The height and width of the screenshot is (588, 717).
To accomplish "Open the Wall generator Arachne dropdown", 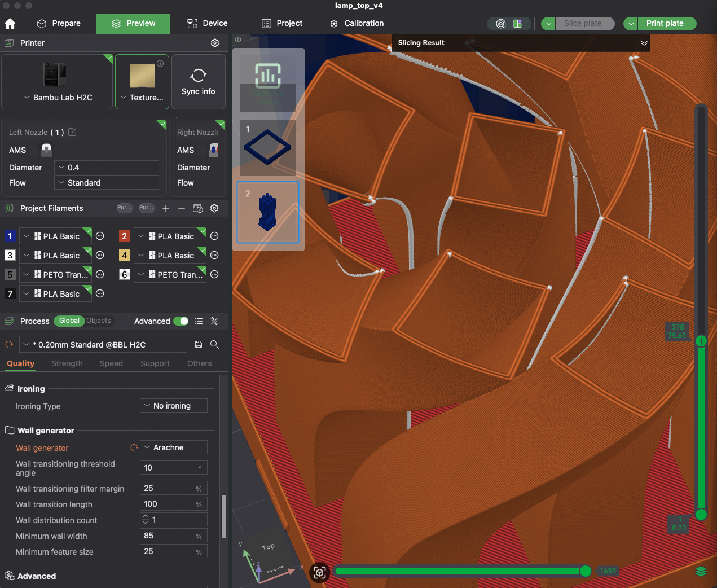I will pyautogui.click(x=173, y=447).
